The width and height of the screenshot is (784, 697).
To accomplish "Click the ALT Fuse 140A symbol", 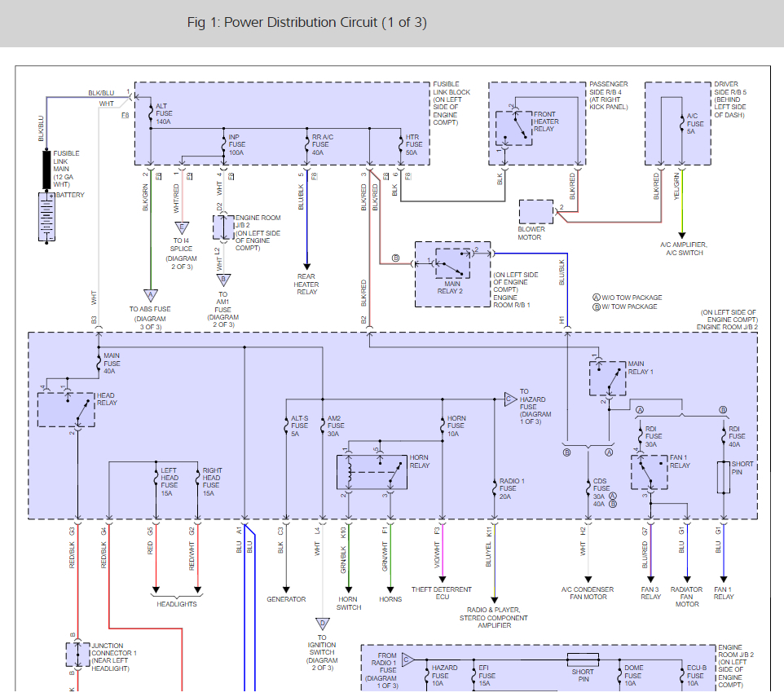I will pyautogui.click(x=151, y=113).
